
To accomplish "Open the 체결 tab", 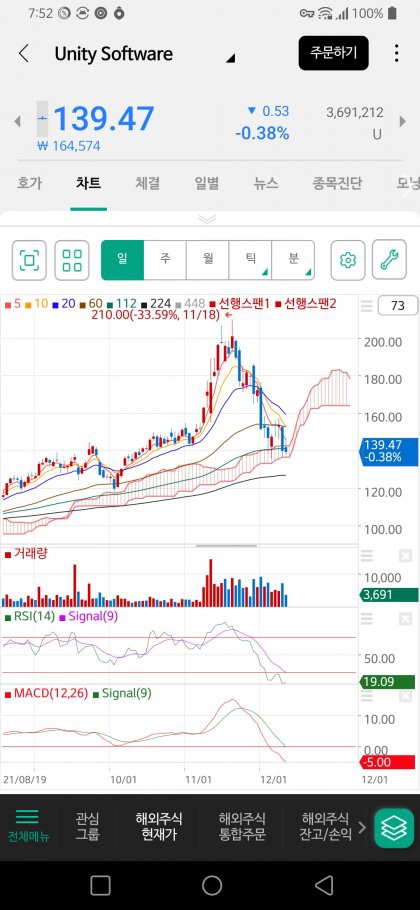I will click(147, 183).
